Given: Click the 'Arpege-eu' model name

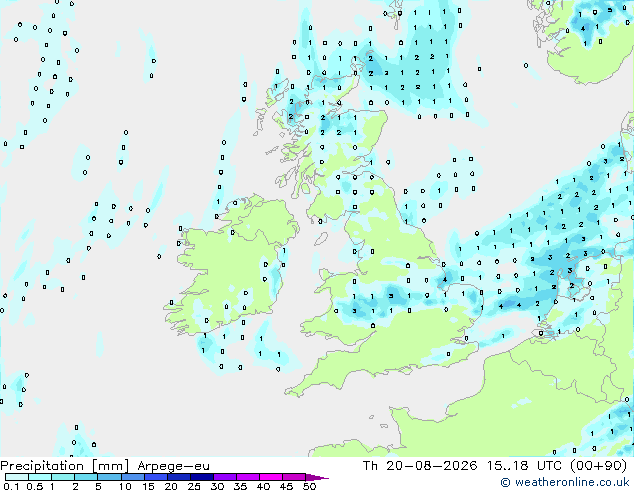Looking at the screenshot, I should 173,467.
